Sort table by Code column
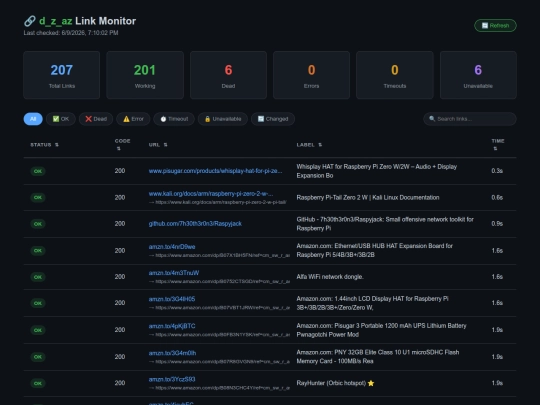This screenshot has width=540, height=405. coord(122,145)
